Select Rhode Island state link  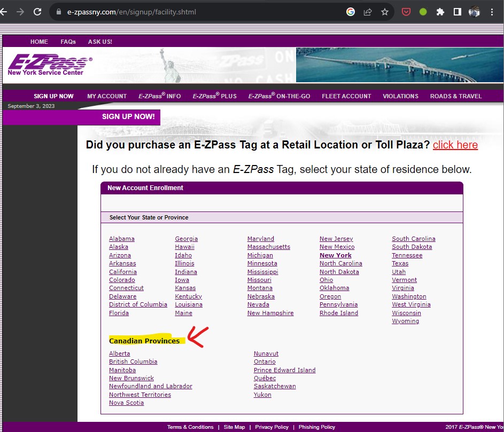coord(339,313)
